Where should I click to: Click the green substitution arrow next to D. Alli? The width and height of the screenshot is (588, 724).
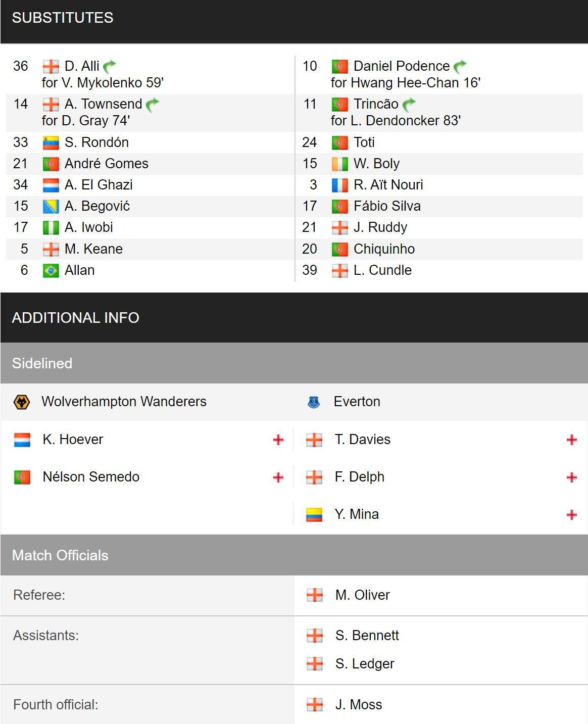tap(110, 66)
